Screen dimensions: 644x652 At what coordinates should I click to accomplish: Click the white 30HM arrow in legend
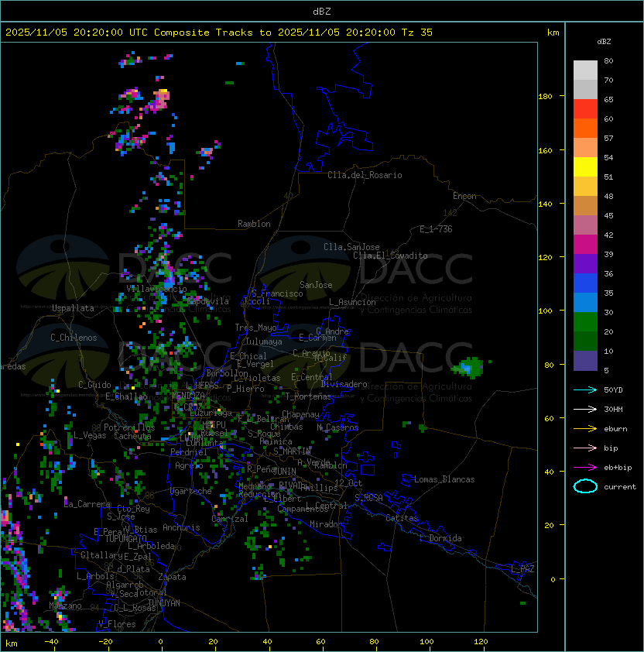(585, 409)
